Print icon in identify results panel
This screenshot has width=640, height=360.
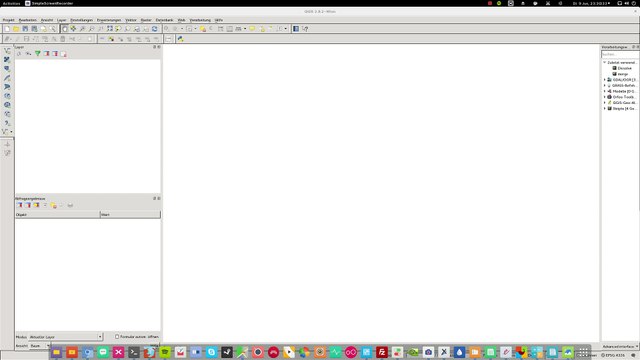[70, 205]
